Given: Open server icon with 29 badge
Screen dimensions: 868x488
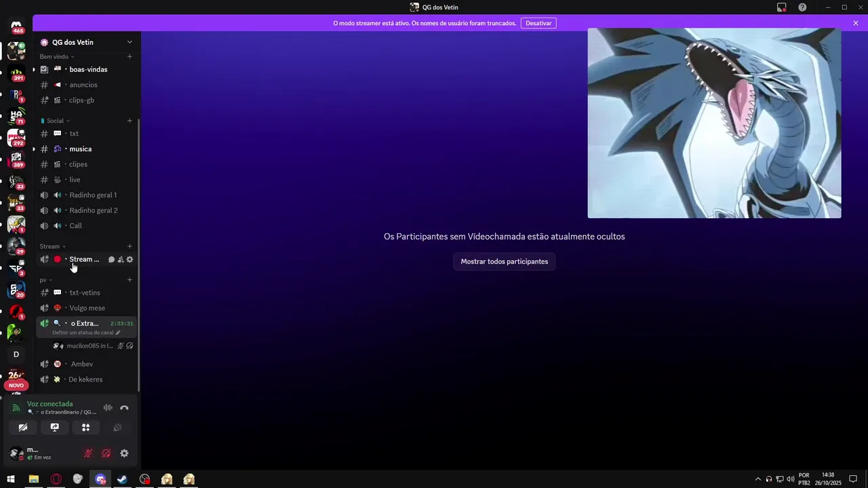Looking at the screenshot, I should 16,246.
